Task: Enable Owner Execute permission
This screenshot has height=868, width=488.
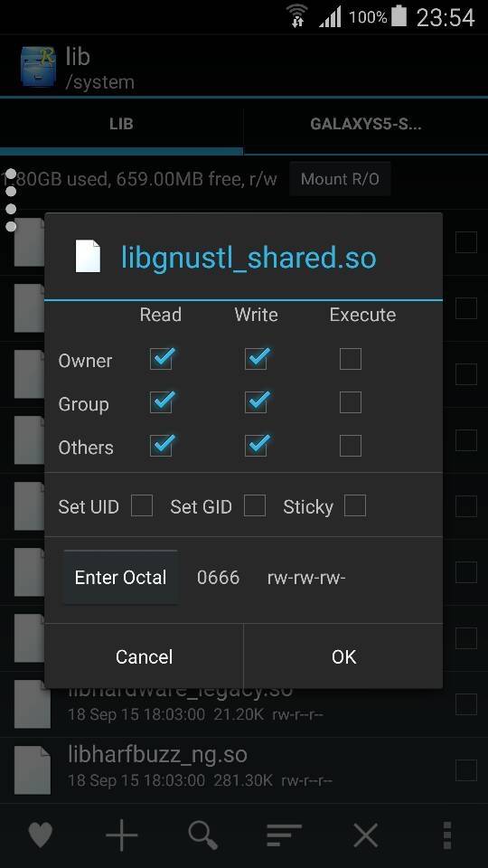Action: pyautogui.click(x=351, y=359)
